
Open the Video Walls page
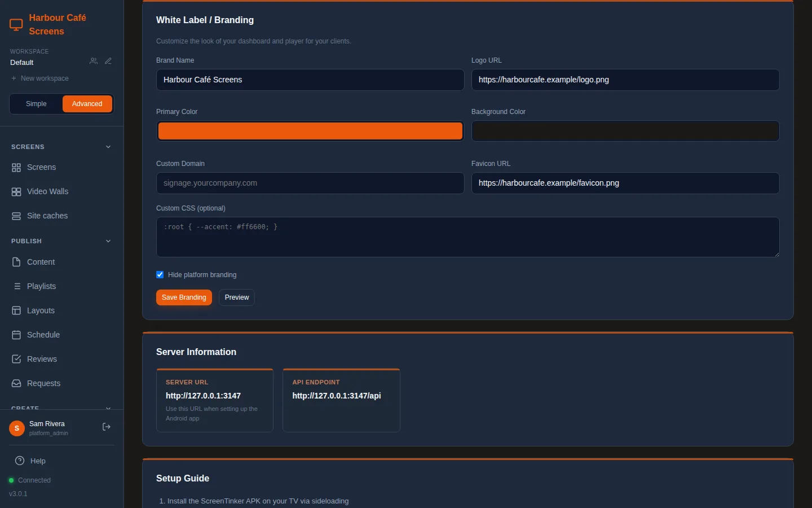click(62, 192)
